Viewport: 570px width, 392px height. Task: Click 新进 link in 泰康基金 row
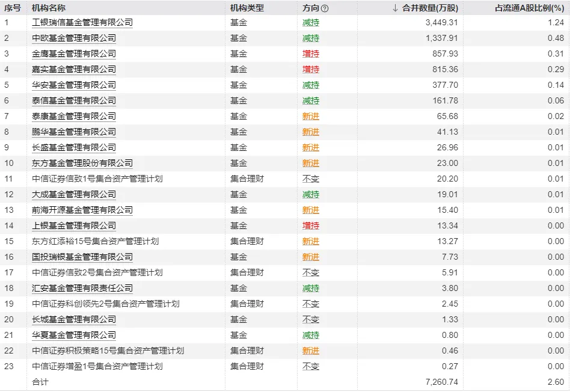pos(311,117)
